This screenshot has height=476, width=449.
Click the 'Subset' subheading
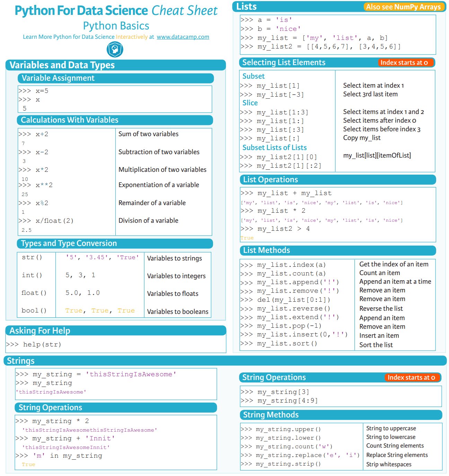click(253, 76)
